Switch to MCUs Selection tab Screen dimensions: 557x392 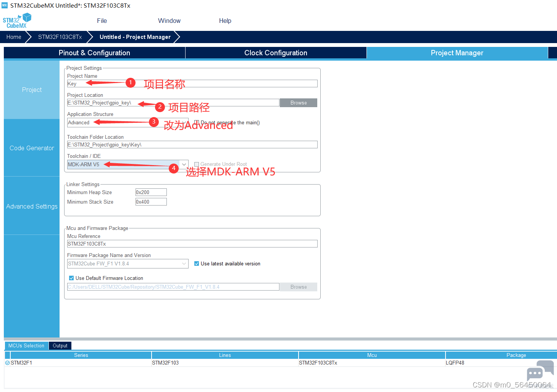pyautogui.click(x=26, y=346)
